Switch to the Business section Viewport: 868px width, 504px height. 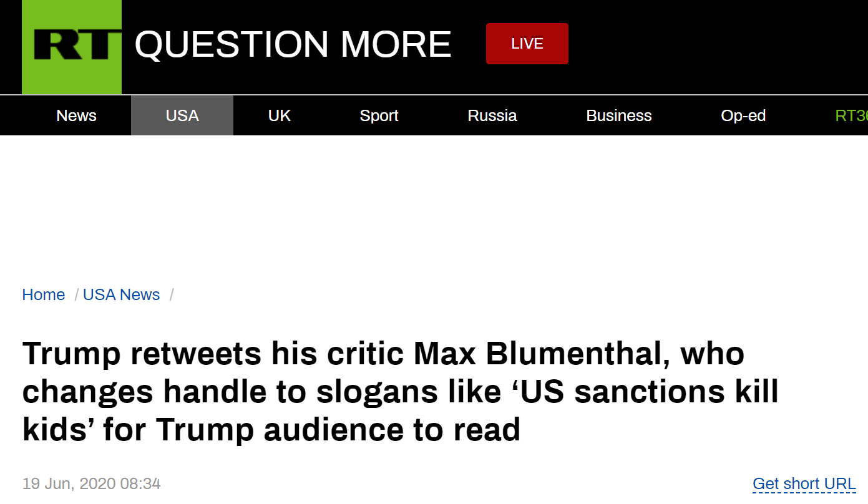click(x=618, y=115)
